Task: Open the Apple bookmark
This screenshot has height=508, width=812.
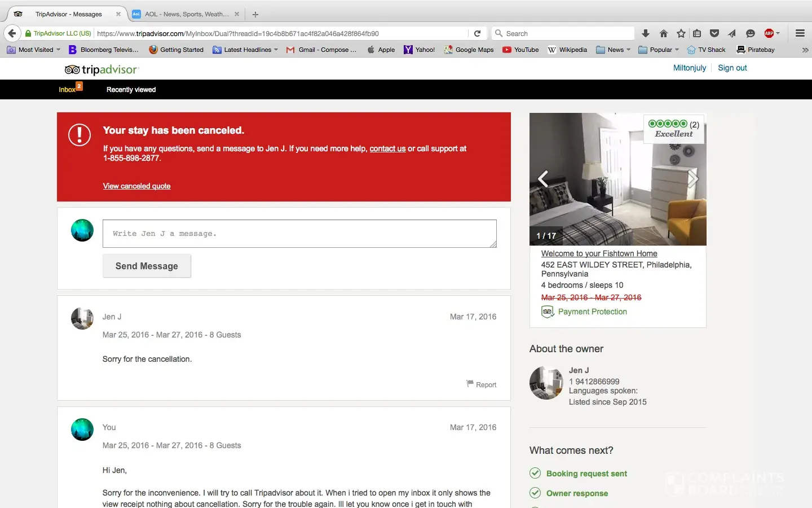Action: coord(381,50)
